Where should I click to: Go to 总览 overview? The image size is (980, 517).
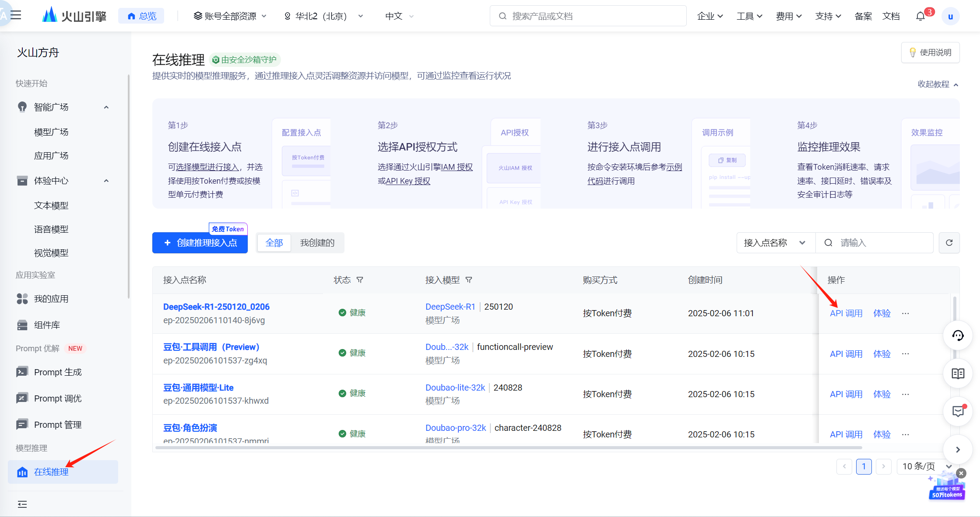(141, 16)
